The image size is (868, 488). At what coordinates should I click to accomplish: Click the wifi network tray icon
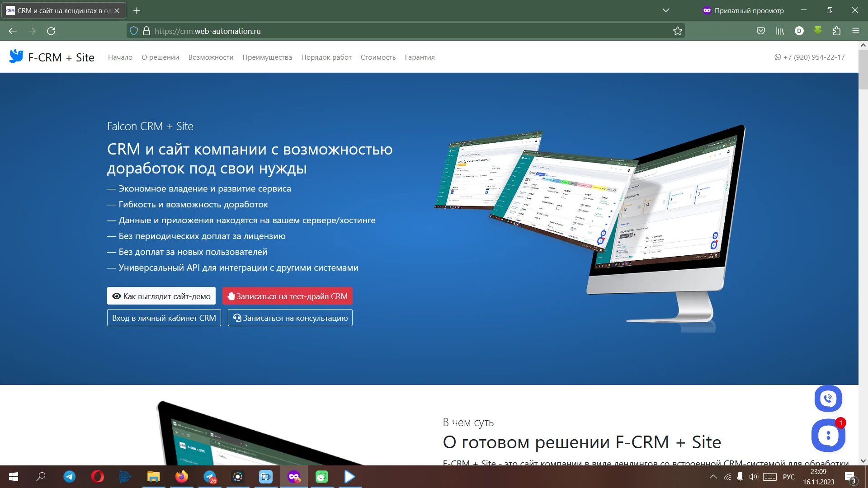[x=727, y=477]
